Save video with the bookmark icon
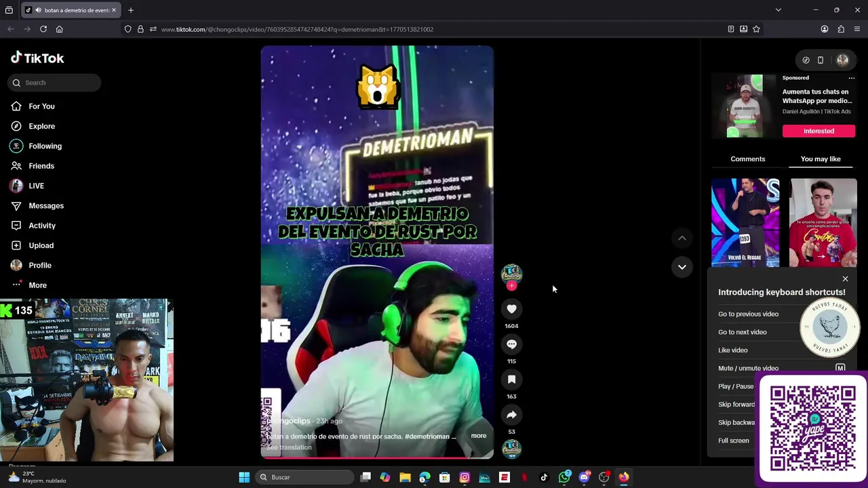The width and height of the screenshot is (868, 488). coord(511,380)
